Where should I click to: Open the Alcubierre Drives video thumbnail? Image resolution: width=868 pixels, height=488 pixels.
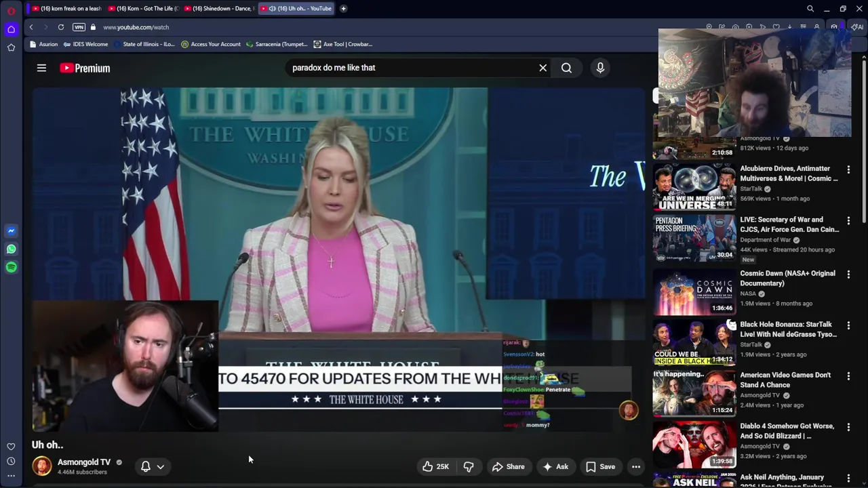tap(694, 186)
